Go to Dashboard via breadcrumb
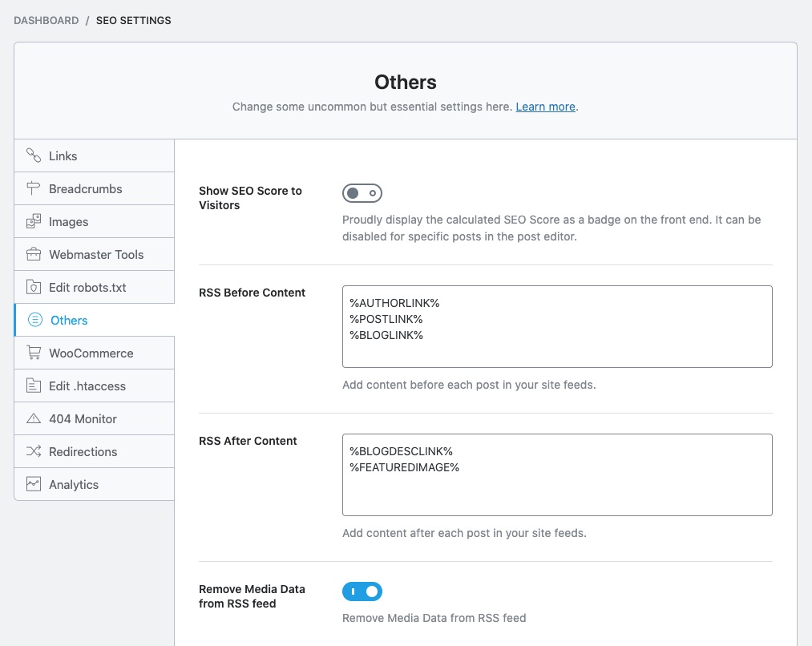 (46, 20)
